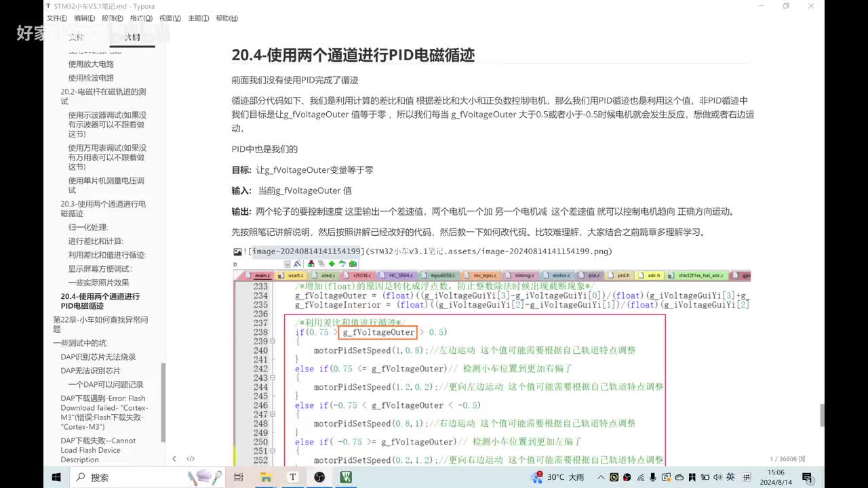Open outline item 一个DAP可以问题记录
The image size is (868, 488).
pos(105,384)
